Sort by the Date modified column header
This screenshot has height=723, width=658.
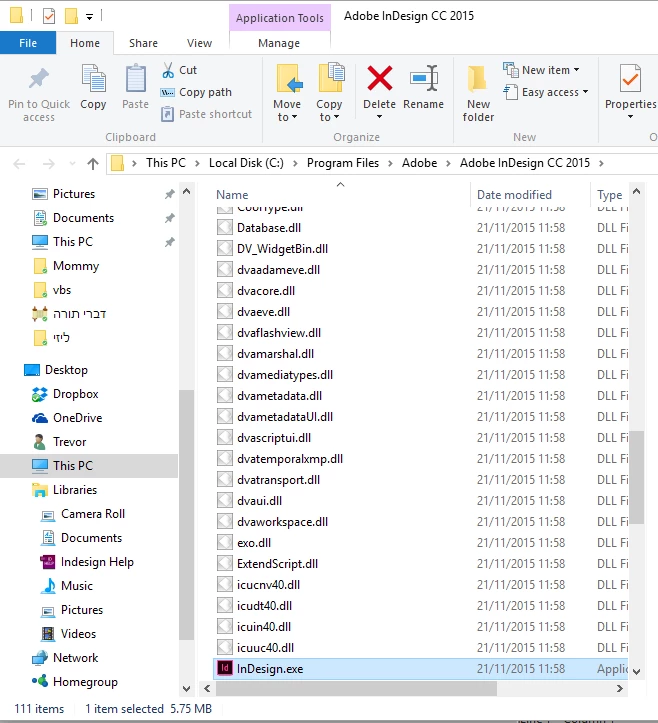(514, 195)
